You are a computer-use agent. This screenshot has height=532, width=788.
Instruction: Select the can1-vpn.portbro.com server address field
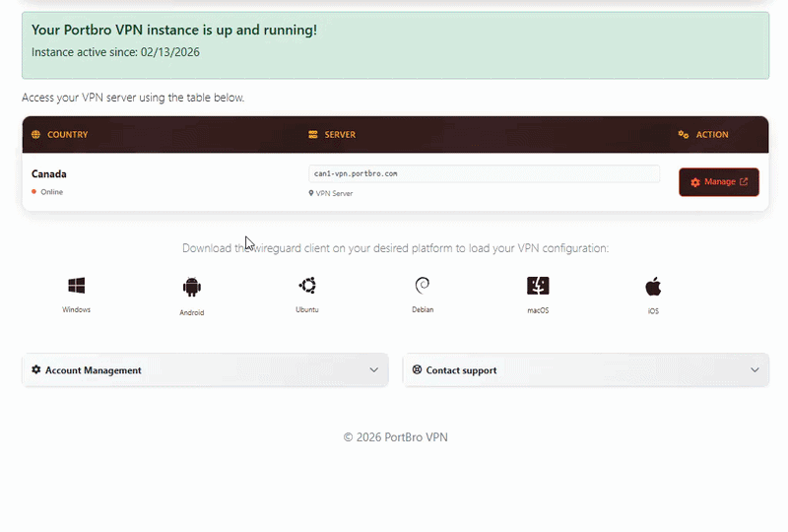484,173
